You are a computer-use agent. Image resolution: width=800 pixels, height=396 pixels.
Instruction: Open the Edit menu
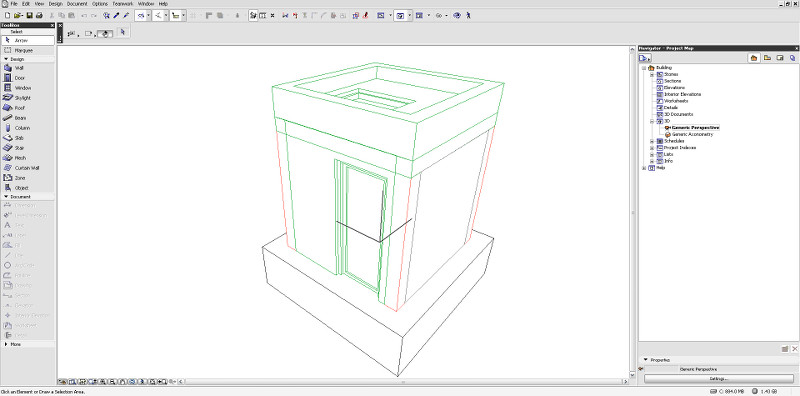coord(26,4)
